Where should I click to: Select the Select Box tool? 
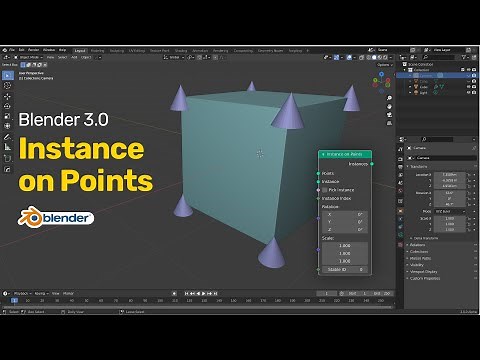click(7, 76)
